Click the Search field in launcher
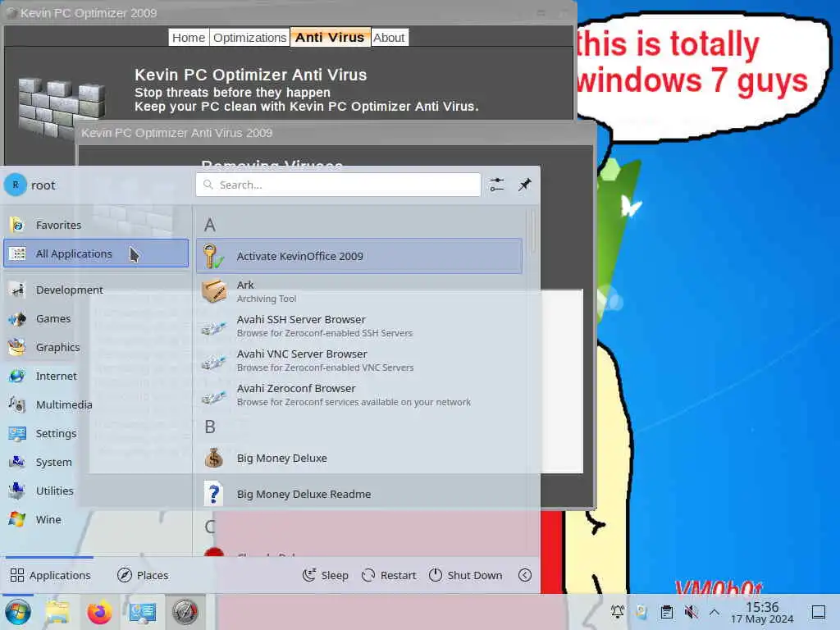 click(338, 185)
